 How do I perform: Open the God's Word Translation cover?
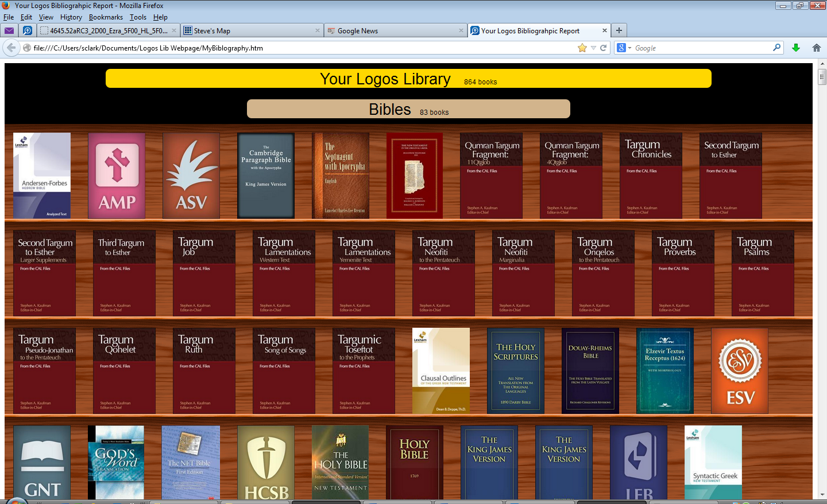click(116, 462)
